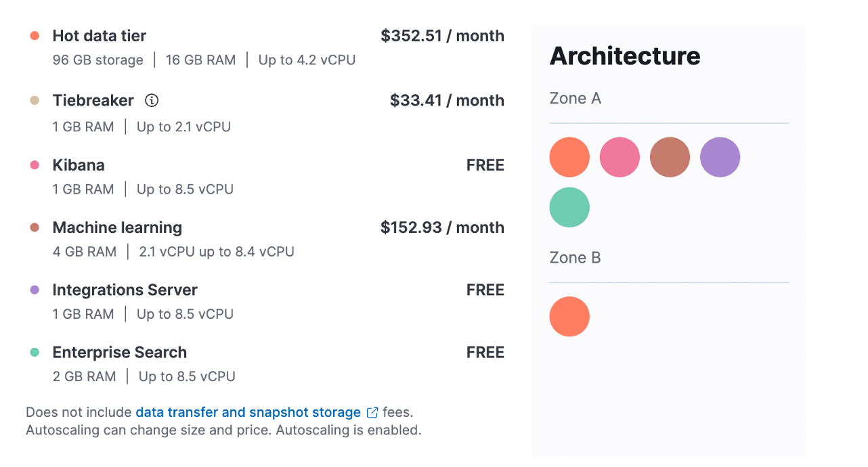Image resolution: width=868 pixels, height=467 pixels.
Task: Click the Machine learning heading
Action: tap(117, 227)
